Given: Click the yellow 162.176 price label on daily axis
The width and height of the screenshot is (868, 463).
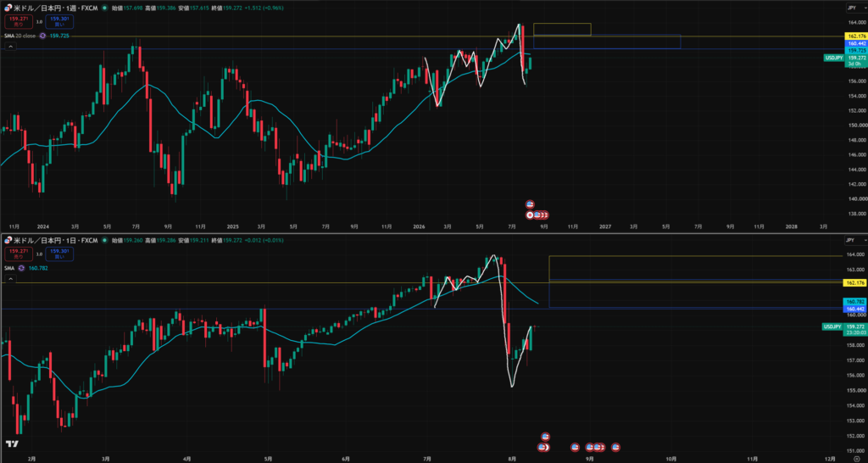Looking at the screenshot, I should (855, 283).
